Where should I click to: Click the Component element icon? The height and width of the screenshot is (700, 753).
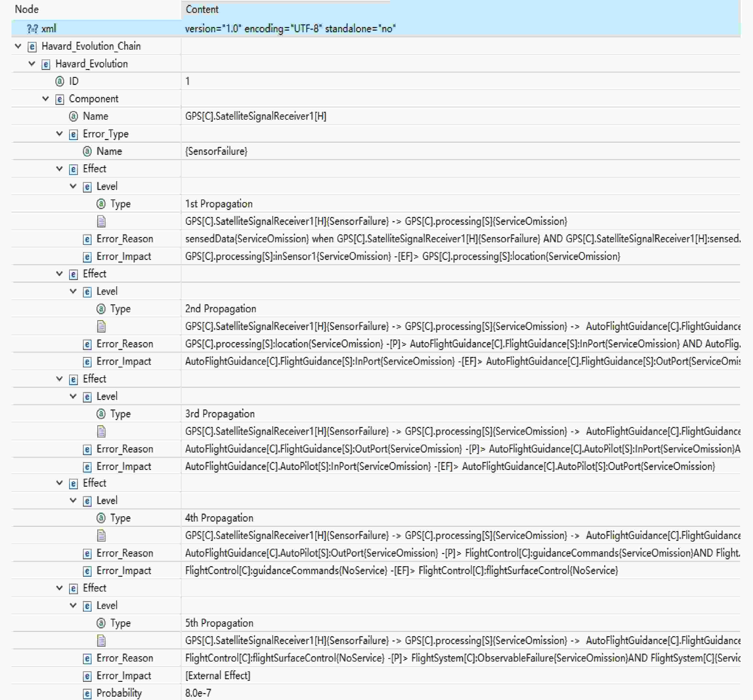[x=60, y=99]
